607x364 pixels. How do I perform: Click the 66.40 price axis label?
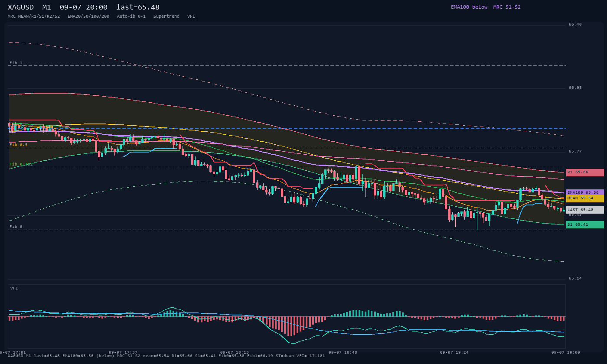coord(575,24)
